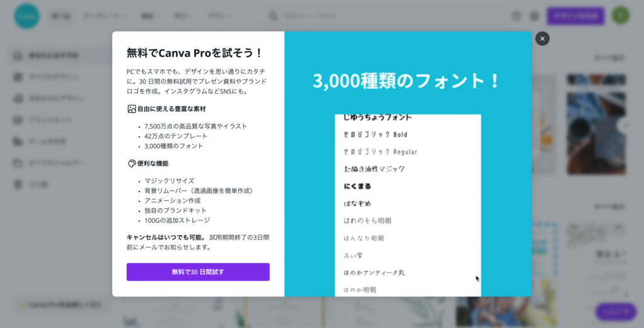644x328 pixels.
Task: Click the 無料でCanva Proを試そう！ heading
Action: [x=195, y=53]
